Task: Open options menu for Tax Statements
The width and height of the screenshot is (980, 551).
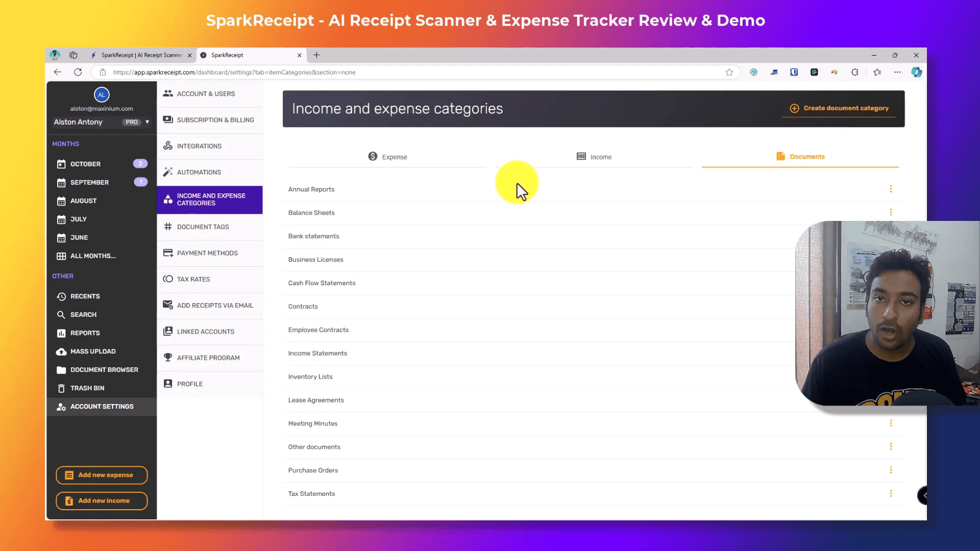Action: point(891,493)
